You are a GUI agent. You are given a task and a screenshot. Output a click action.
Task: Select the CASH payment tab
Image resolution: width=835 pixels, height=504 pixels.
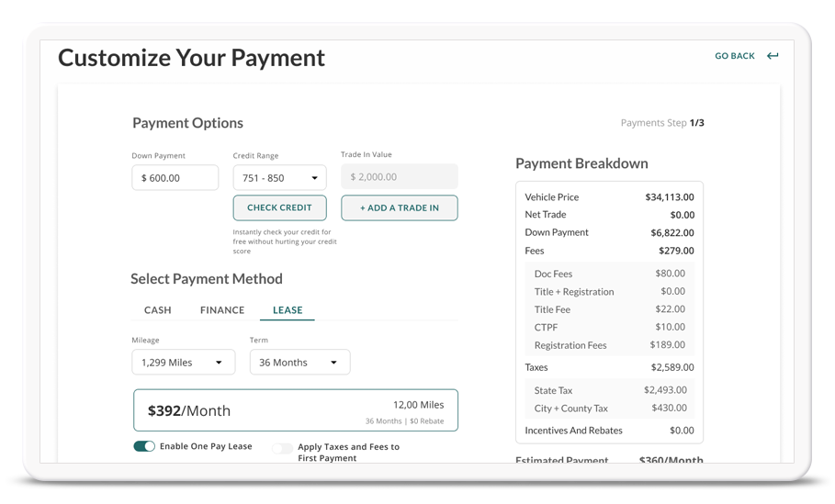tap(158, 310)
